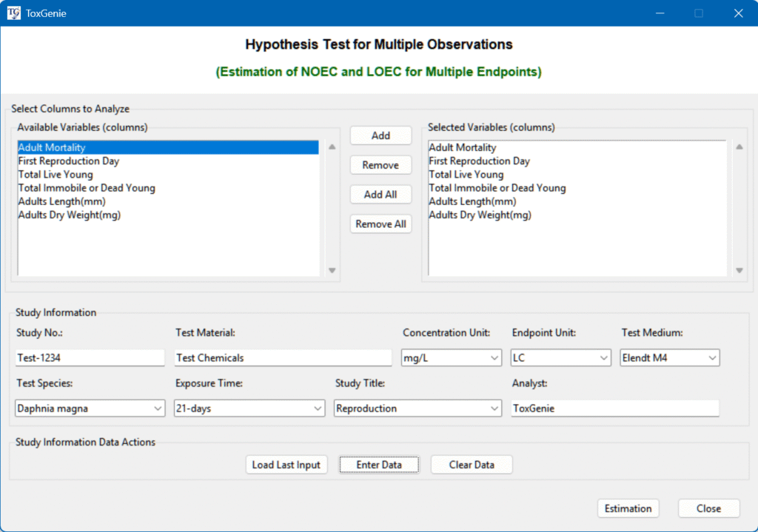Image resolution: width=758 pixels, height=532 pixels.
Task: Click the Study No. input field
Action: (90, 358)
